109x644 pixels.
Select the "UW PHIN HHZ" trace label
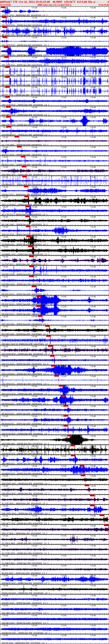click(x=25, y=444)
